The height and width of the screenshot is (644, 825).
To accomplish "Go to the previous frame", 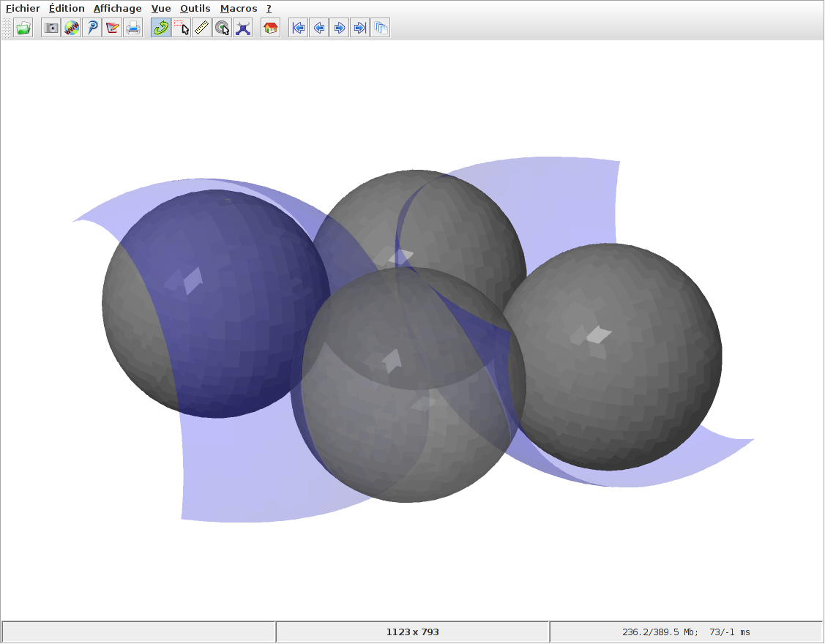I will (x=318, y=29).
